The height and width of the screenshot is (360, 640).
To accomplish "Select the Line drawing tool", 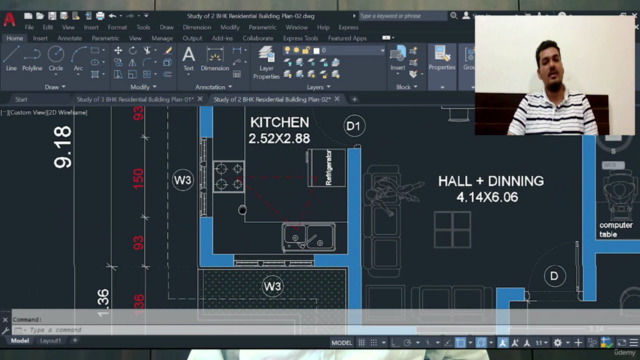I will [x=11, y=58].
